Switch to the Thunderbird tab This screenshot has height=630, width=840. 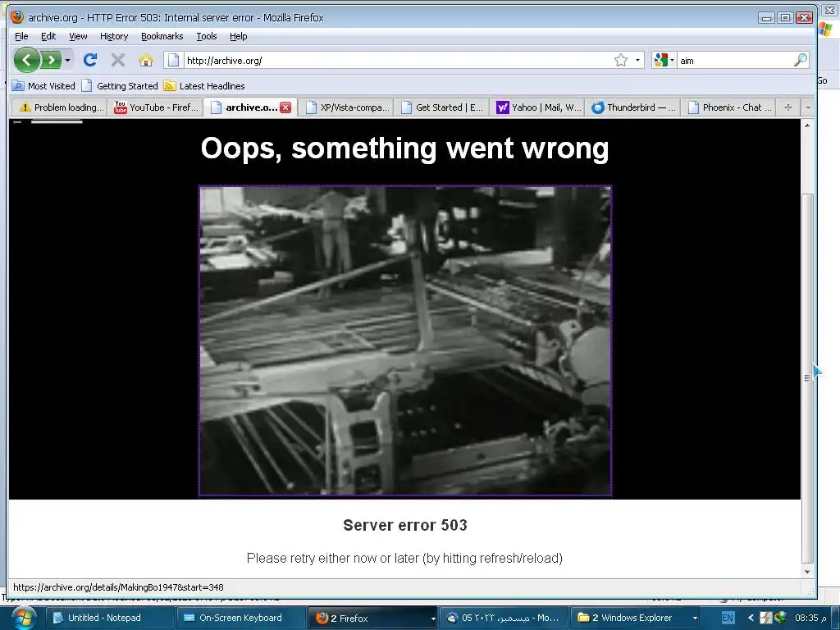(x=632, y=107)
